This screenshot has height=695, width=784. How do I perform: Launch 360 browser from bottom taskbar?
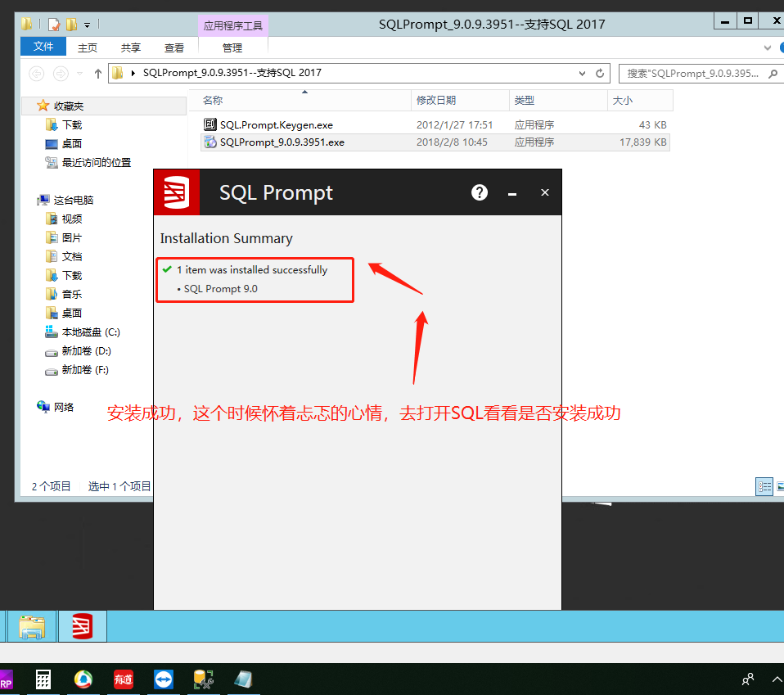[83, 679]
